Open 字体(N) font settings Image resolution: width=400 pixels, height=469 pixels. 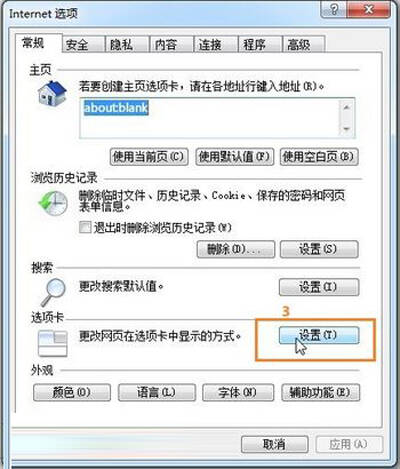pos(238,392)
